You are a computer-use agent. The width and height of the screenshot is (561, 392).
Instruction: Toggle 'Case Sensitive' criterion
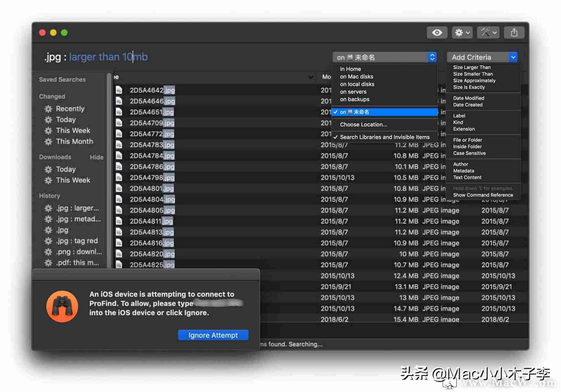pyautogui.click(x=469, y=153)
